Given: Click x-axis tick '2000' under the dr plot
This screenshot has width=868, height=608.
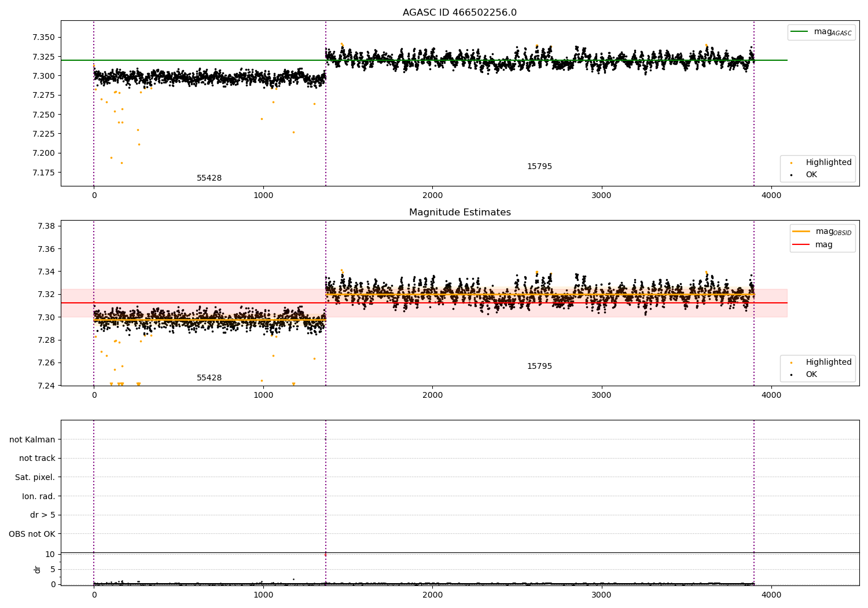Looking at the screenshot, I should point(432,595).
